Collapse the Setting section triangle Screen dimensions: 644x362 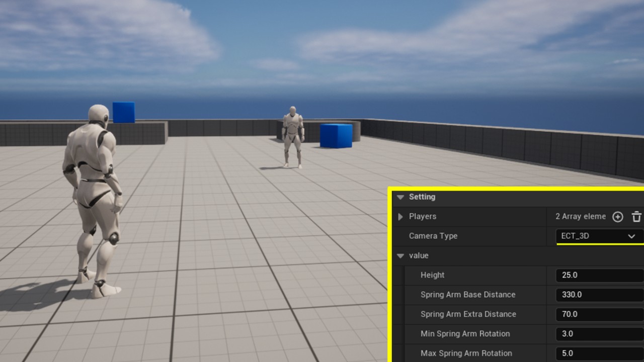(x=400, y=197)
